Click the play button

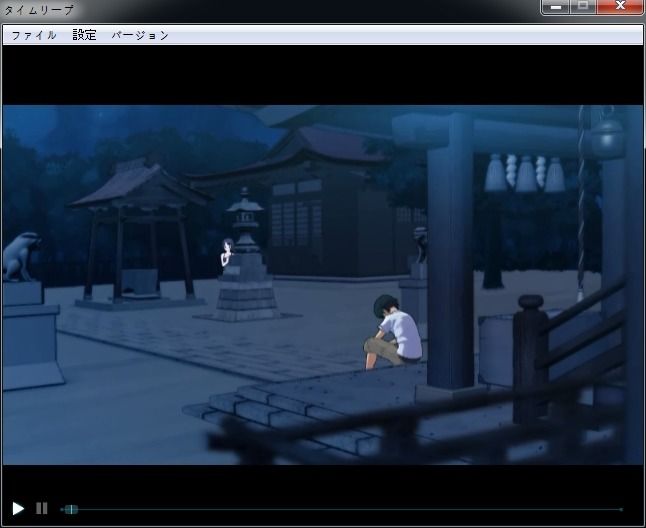point(18,509)
